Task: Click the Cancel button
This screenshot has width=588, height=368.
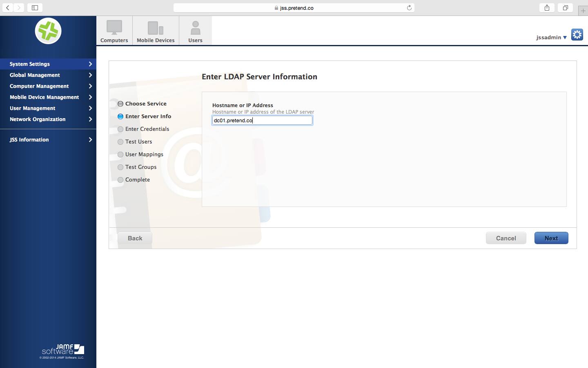Action: coord(506,238)
